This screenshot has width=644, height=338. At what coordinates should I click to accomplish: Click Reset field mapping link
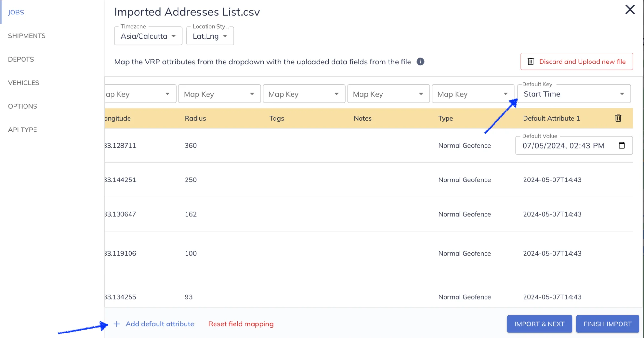(x=241, y=324)
